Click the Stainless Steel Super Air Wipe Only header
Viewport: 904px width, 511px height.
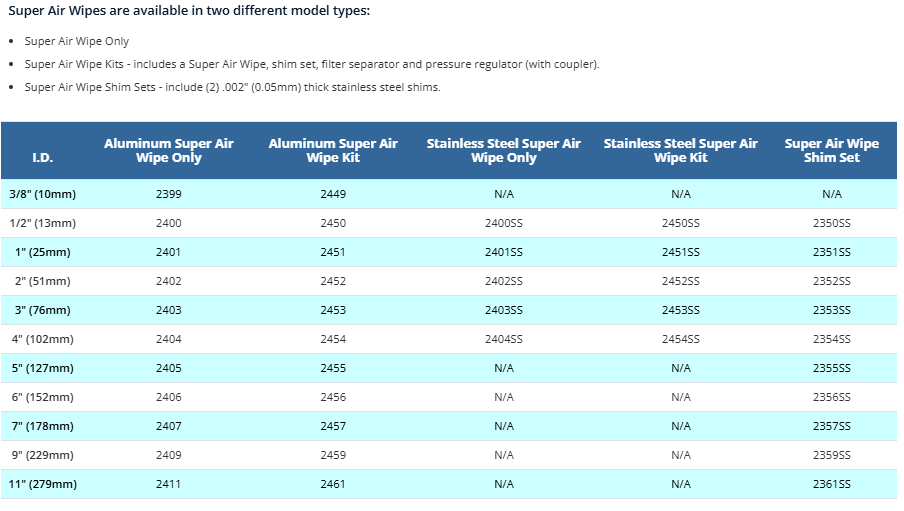[x=503, y=151]
